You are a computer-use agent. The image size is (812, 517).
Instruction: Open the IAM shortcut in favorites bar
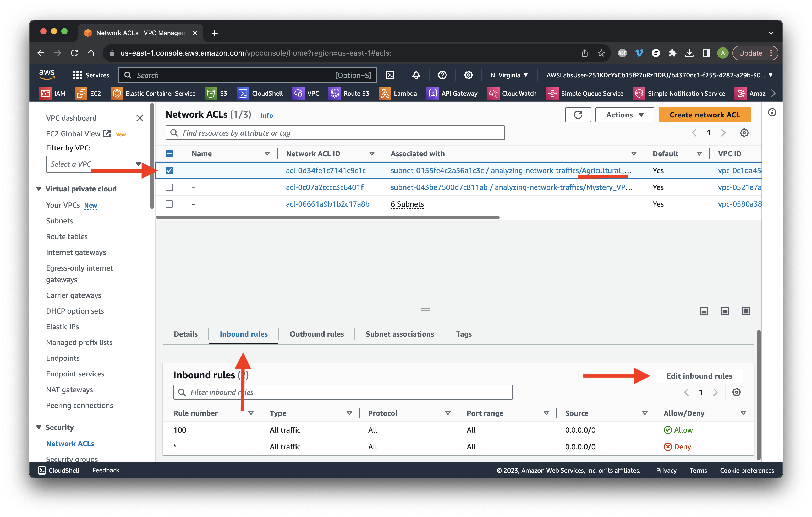[53, 94]
